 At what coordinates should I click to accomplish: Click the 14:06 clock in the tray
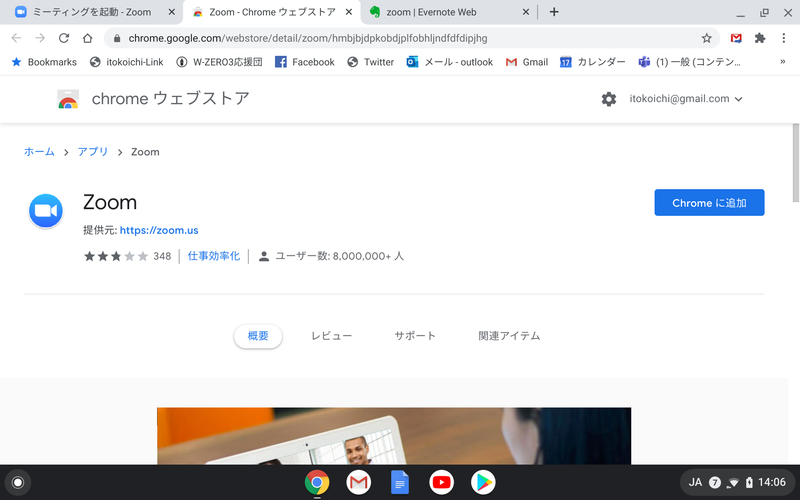(772, 482)
